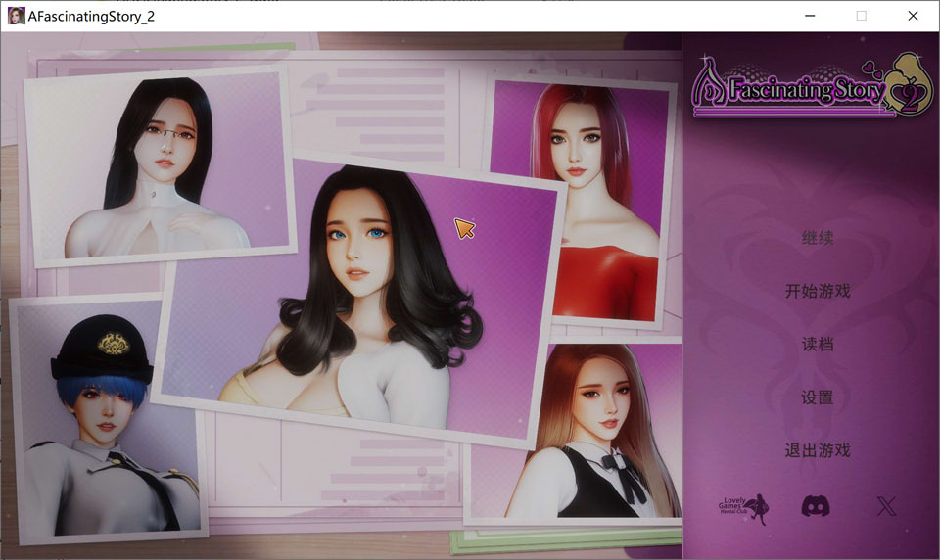Open the 读档 load save menu
The image size is (940, 560).
[817, 345]
